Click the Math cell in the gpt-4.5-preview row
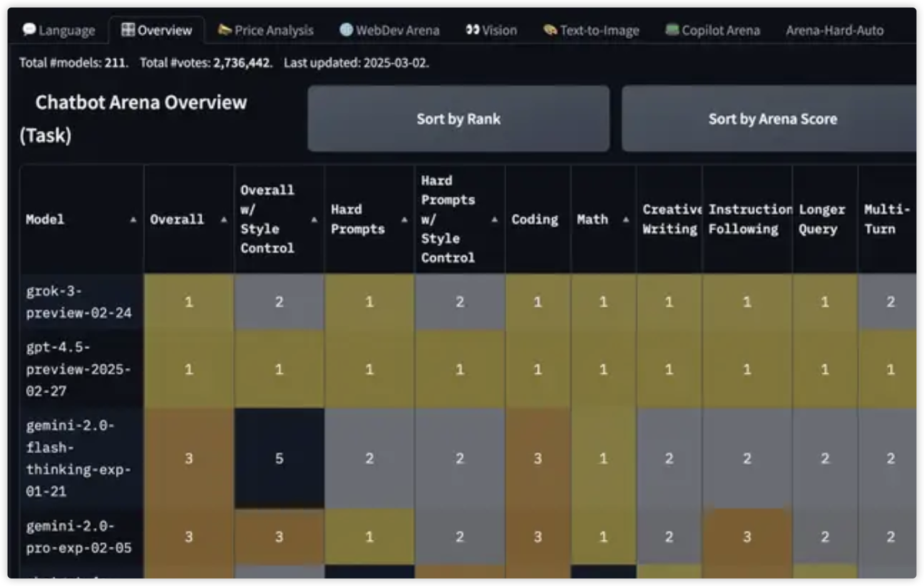 (603, 369)
